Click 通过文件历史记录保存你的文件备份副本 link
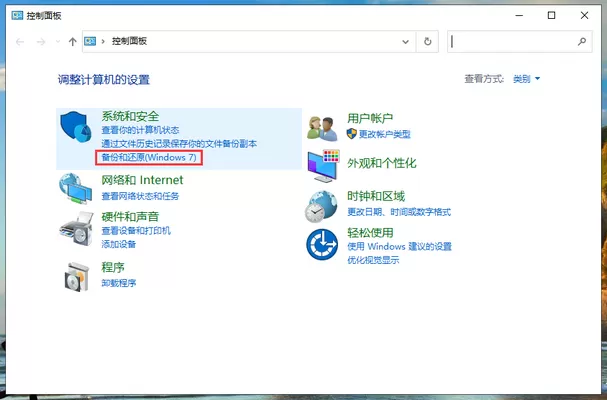Image resolution: width=607 pixels, height=400 pixels. 179,144
